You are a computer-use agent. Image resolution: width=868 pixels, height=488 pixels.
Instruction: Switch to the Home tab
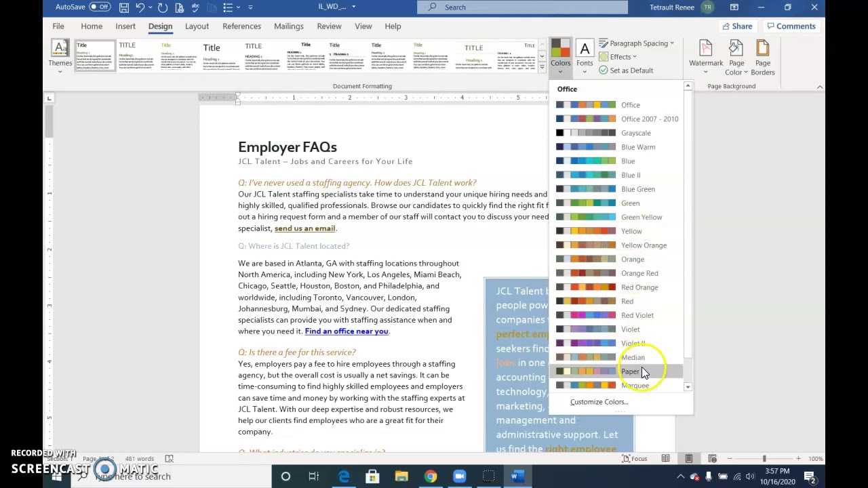click(x=92, y=26)
